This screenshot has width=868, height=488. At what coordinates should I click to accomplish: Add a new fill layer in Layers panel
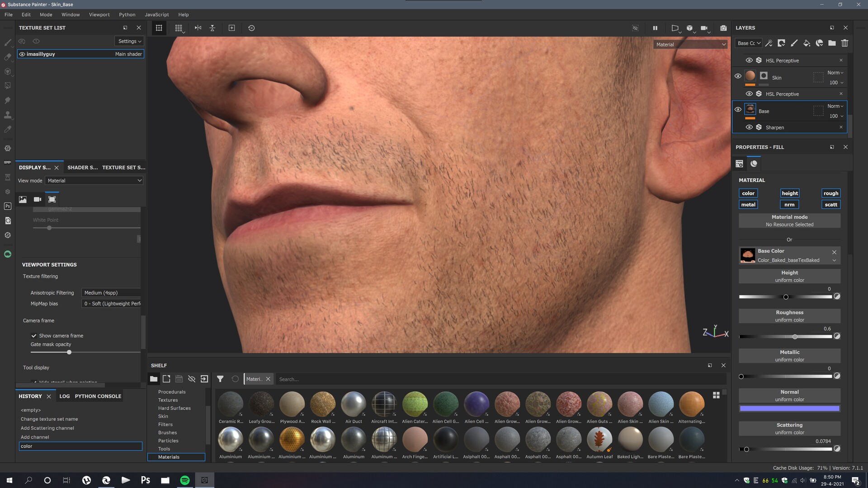click(x=807, y=43)
